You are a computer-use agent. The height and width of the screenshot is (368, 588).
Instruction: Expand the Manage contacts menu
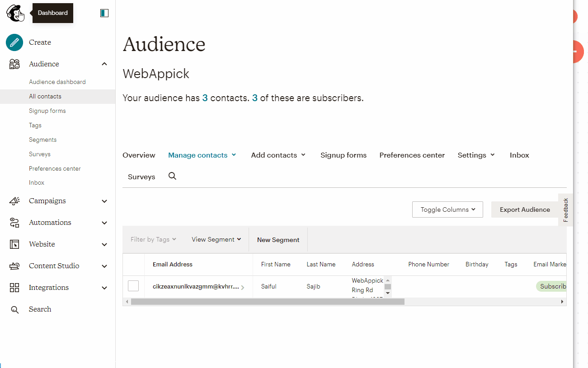pyautogui.click(x=202, y=155)
